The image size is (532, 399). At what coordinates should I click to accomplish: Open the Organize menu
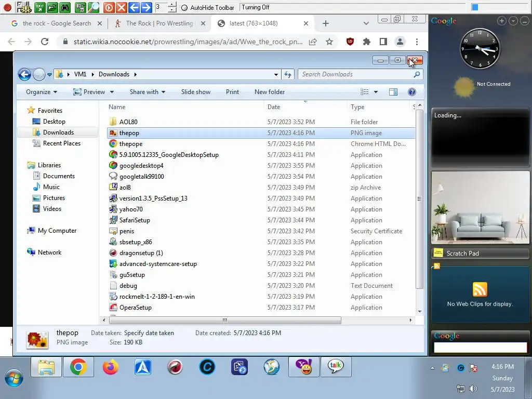(x=42, y=92)
